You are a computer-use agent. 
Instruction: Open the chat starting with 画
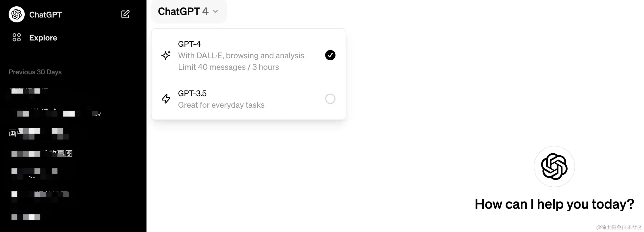(x=39, y=133)
